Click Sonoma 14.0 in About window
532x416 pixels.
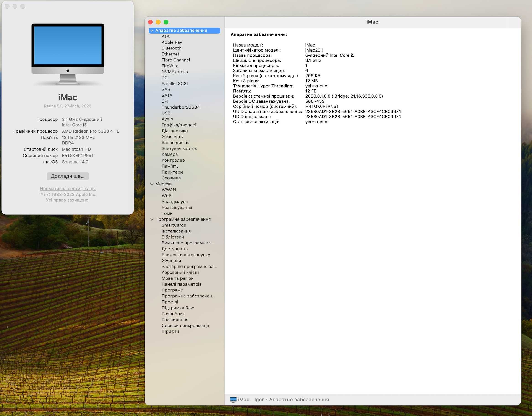coord(75,162)
